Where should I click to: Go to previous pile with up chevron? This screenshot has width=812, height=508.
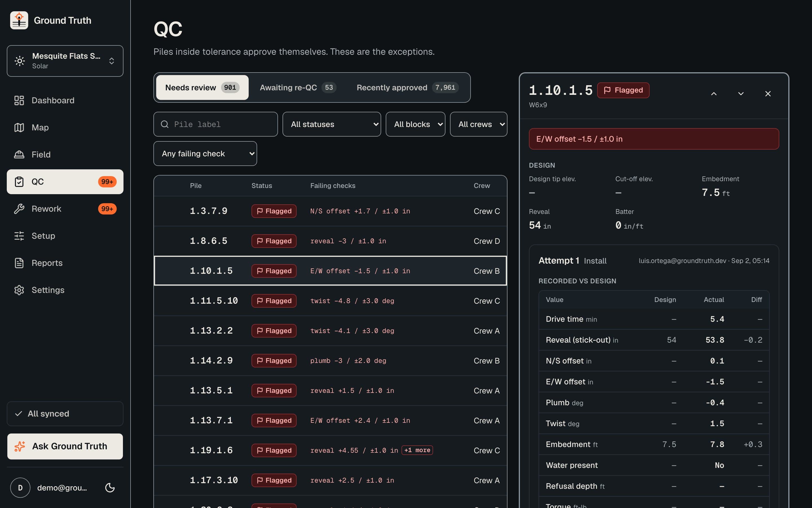(714, 94)
